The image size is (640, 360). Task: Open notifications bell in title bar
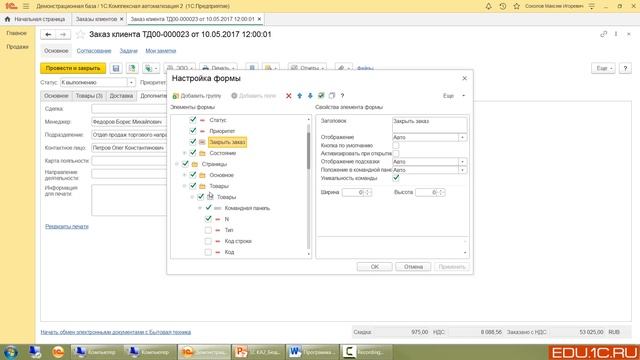pos(488,6)
